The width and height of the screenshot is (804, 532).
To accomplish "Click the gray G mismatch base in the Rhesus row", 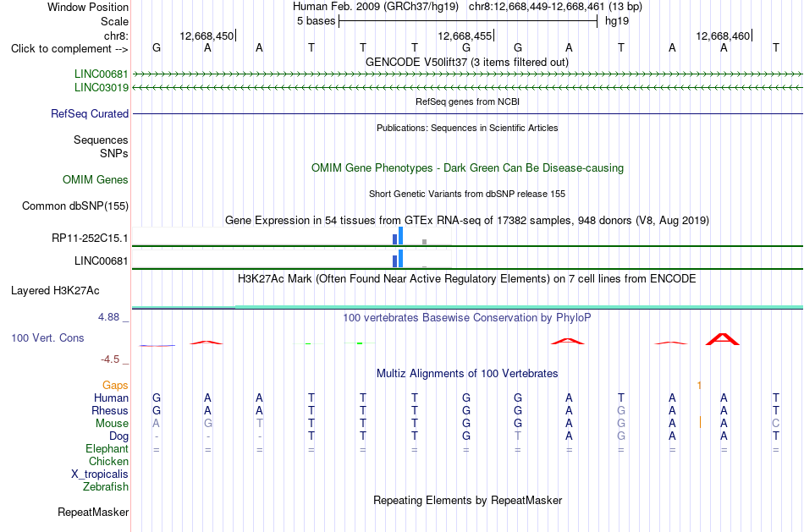I will point(621,410).
